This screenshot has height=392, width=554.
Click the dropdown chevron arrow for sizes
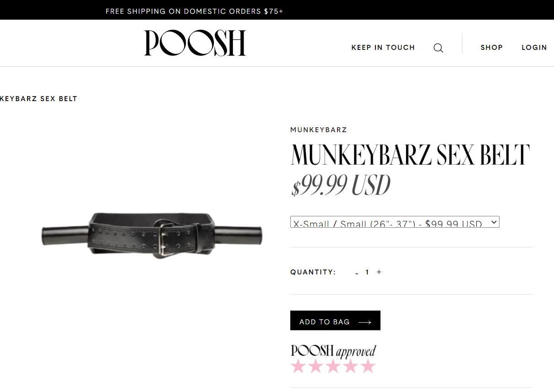point(494,222)
